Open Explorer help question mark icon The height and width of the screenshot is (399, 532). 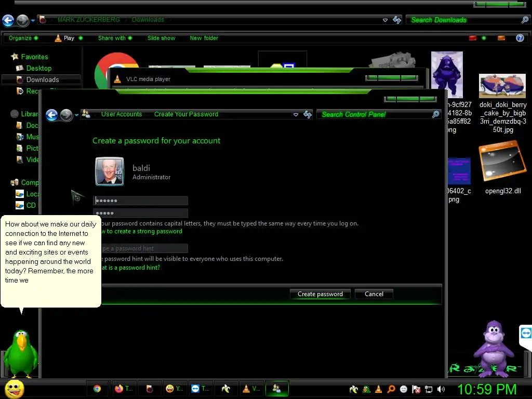click(x=520, y=38)
